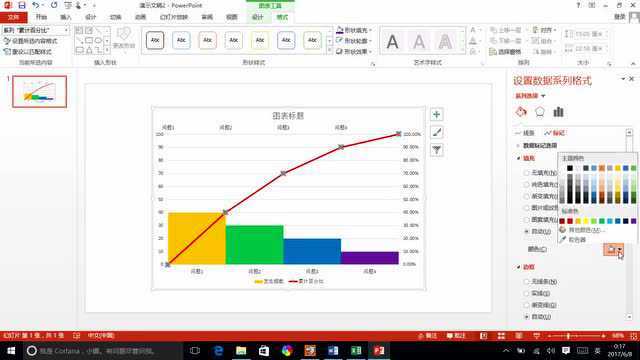The width and height of the screenshot is (640, 360).
Task: Save the presentation from quick access toolbar
Action: click(x=22, y=5)
